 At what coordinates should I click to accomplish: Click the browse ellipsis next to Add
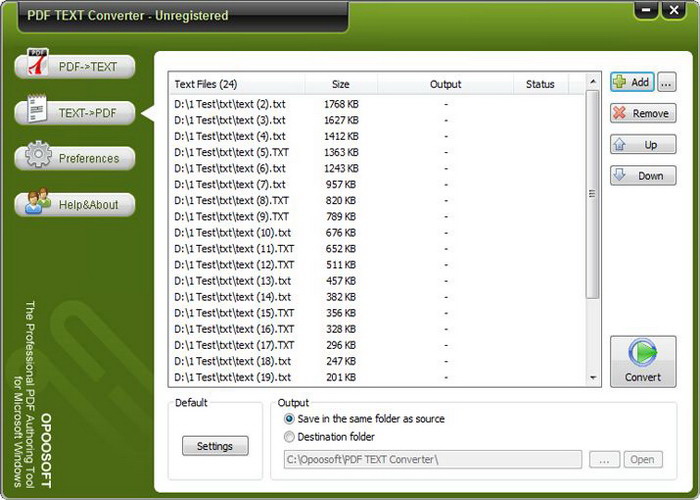point(667,83)
